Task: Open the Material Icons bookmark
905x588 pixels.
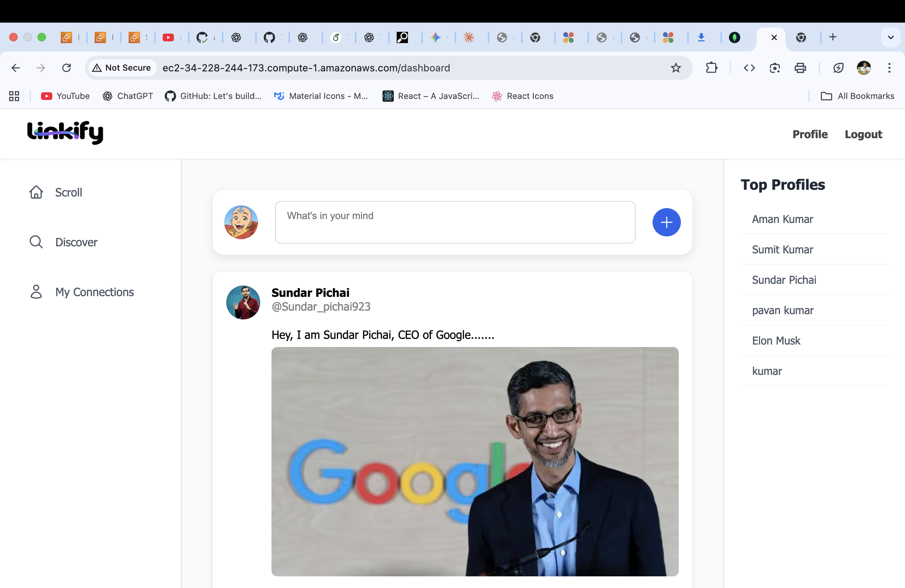Action: pyautogui.click(x=321, y=96)
